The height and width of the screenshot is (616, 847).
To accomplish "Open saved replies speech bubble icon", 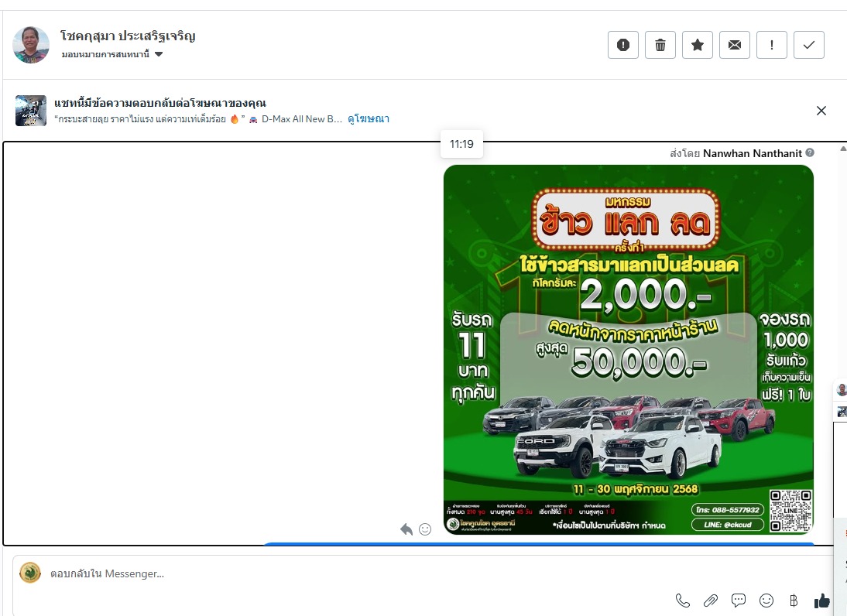I will click(x=739, y=601).
